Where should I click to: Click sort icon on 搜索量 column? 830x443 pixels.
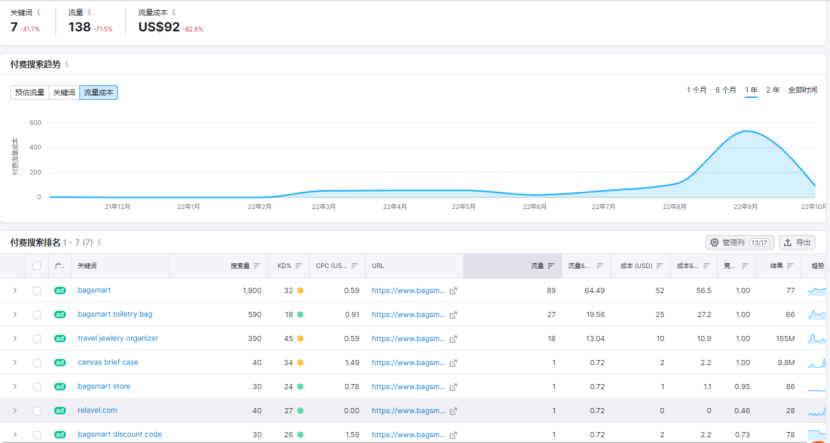(x=257, y=266)
